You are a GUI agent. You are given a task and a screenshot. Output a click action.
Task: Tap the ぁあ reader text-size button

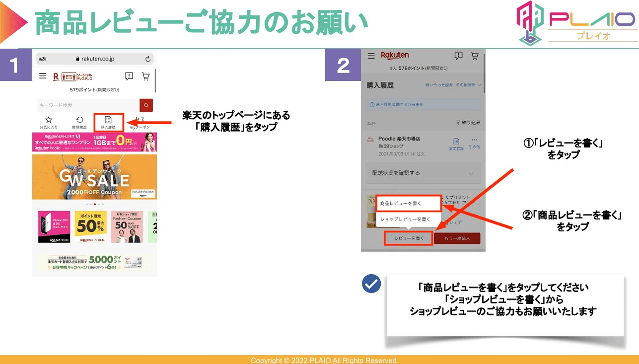pyautogui.click(x=43, y=59)
